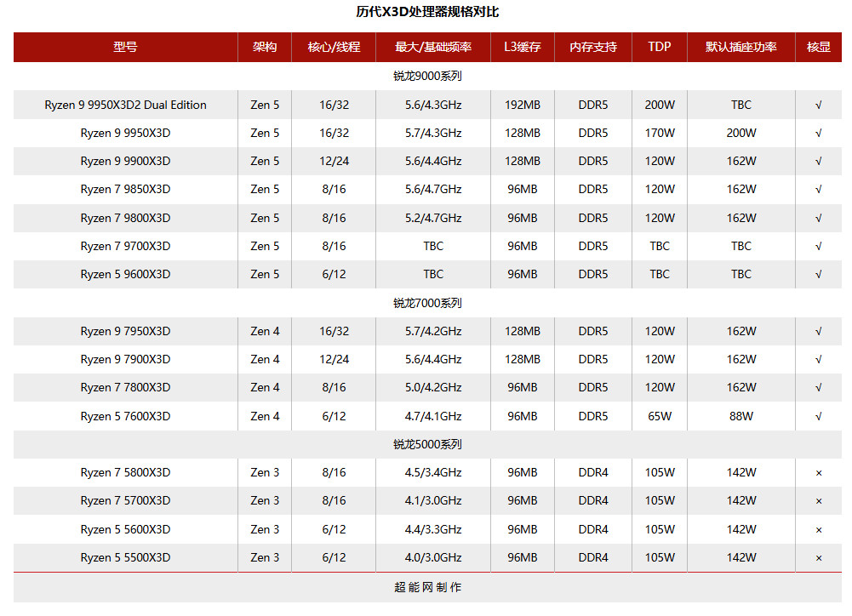Click the × mark on Ryzen 7 5800X3D row
The width and height of the screenshot is (852, 616).
point(818,472)
